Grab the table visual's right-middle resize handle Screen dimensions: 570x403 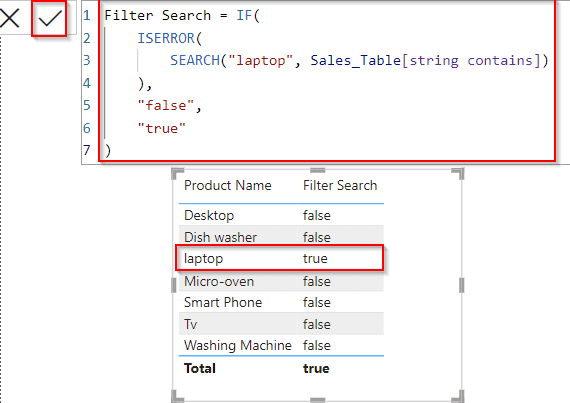[462, 285]
